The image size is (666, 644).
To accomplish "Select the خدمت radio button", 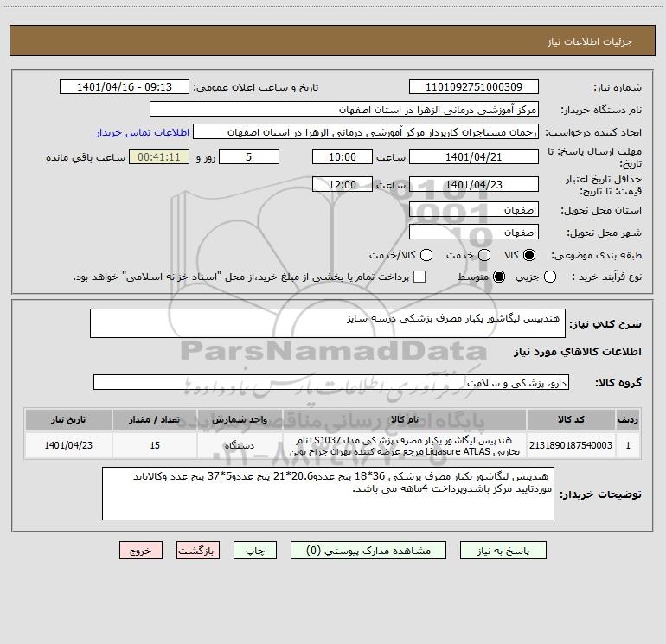I will 484,255.
